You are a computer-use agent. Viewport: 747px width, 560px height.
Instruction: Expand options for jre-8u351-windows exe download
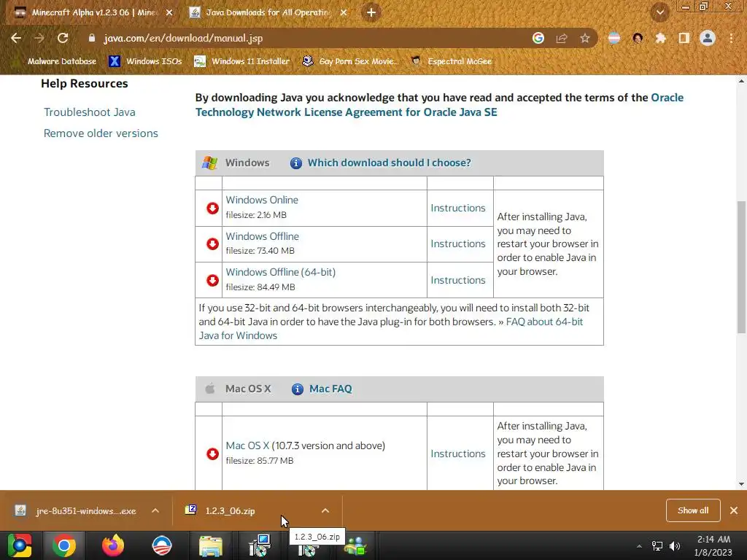coord(155,510)
